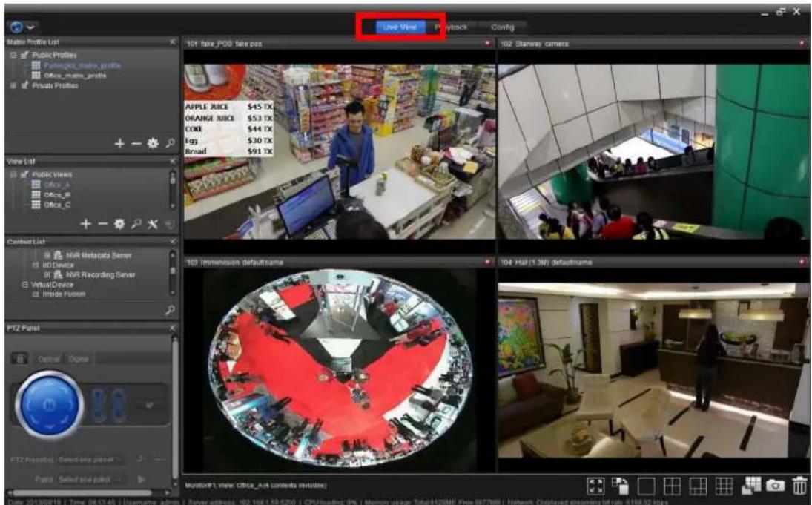Select the 103 Immervision fisheye feed
Viewport: 812px width, 505px height.
pyautogui.click(x=339, y=370)
